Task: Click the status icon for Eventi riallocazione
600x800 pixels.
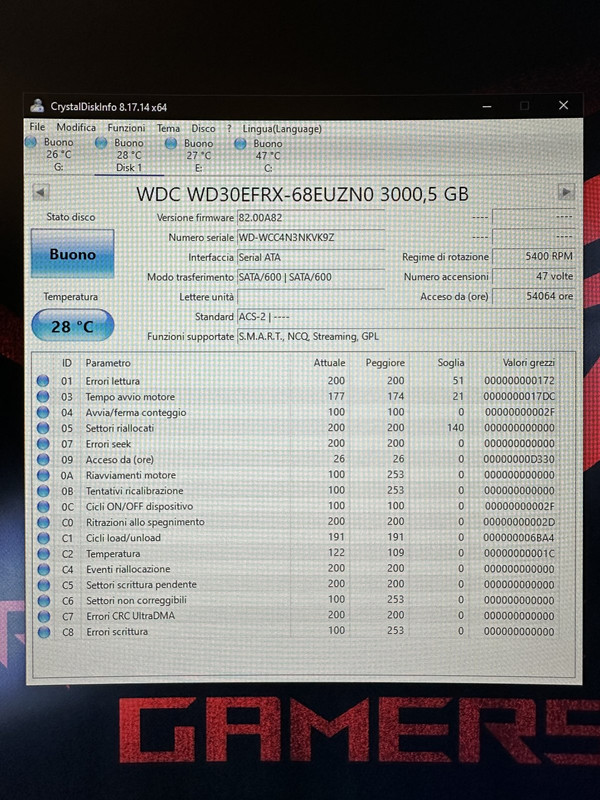Action: click(x=44, y=569)
